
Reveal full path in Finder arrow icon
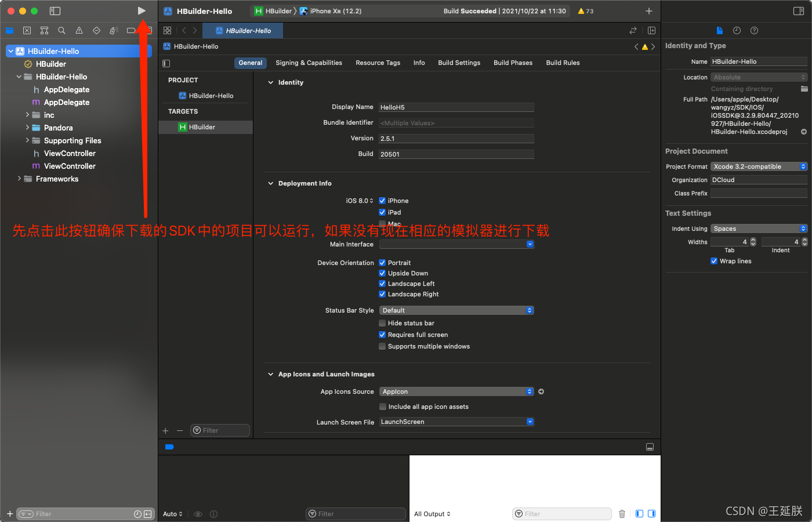tap(804, 132)
